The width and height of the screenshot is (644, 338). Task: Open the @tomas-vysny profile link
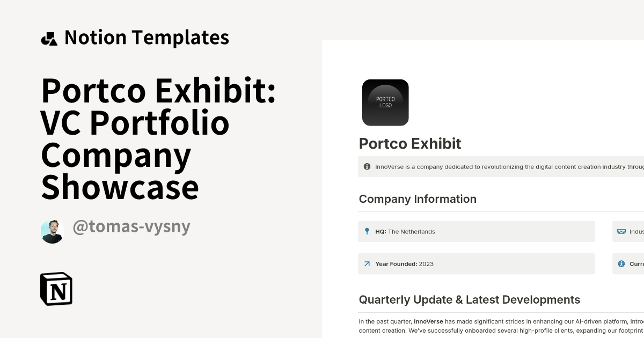coord(131,226)
